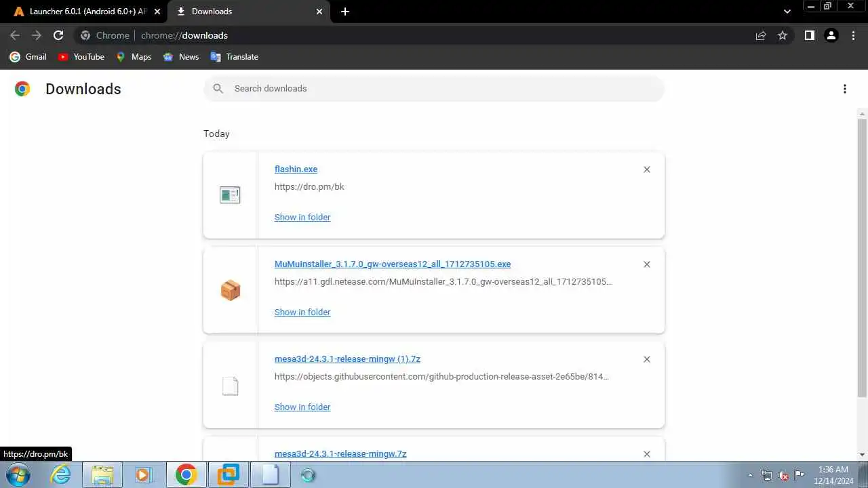This screenshot has height=488, width=868.
Task: Show MuMuInstaller in folder
Action: [x=302, y=312]
